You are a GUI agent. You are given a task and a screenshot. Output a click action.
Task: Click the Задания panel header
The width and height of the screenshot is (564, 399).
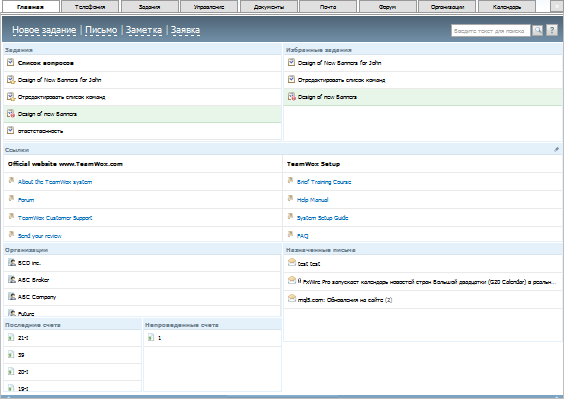coord(142,50)
